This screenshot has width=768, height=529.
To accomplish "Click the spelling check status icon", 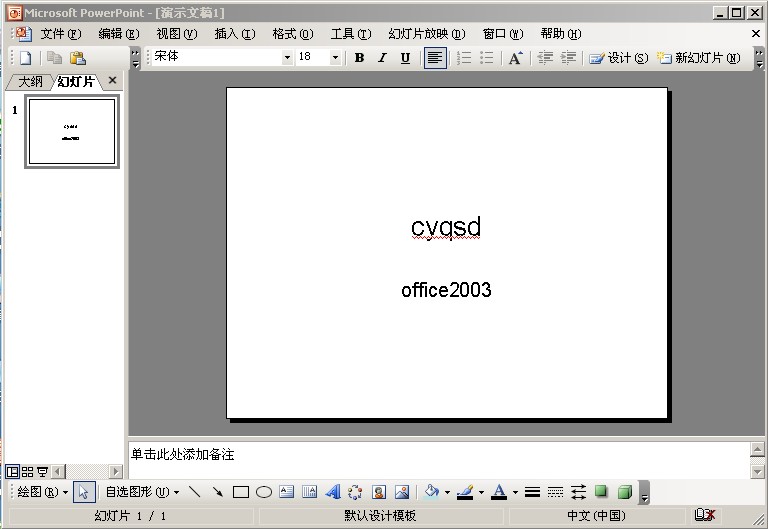I will click(705, 515).
